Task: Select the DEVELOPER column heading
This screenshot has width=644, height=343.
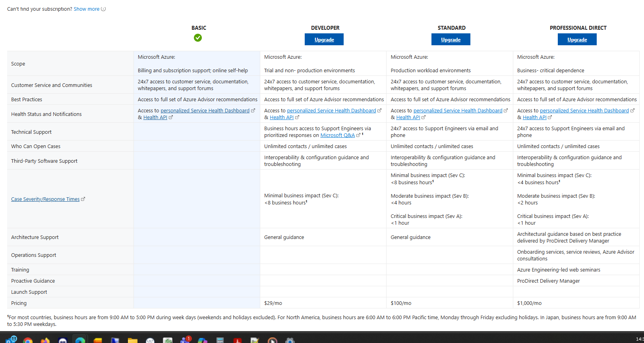Action: (x=325, y=28)
